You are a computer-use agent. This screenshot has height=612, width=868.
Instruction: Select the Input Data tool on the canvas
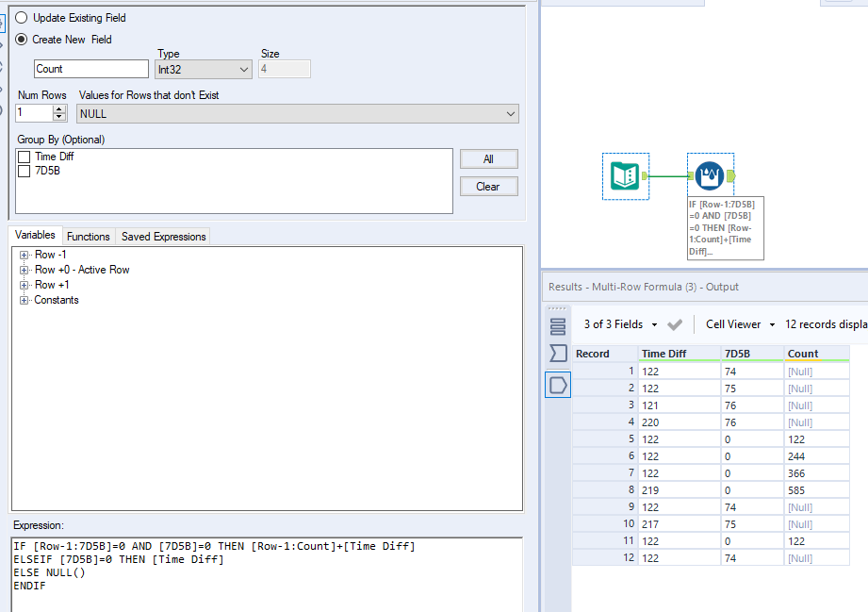click(x=626, y=175)
